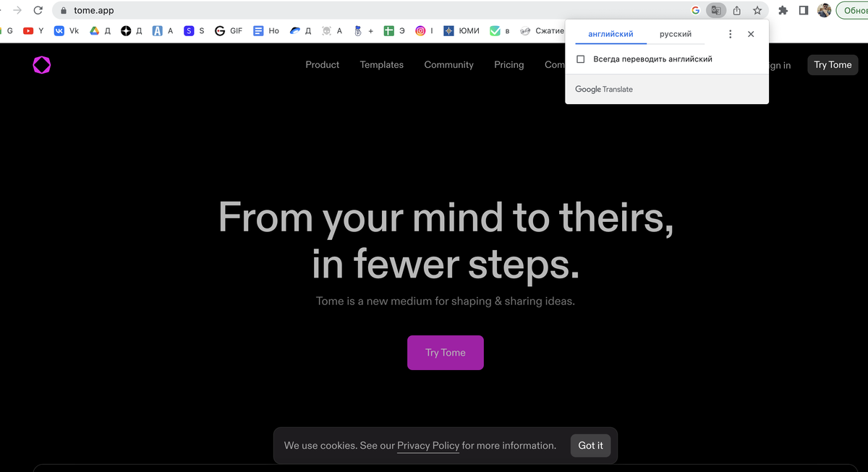Open the Product nav menu
Viewport: 868px width, 472px height.
(322, 65)
